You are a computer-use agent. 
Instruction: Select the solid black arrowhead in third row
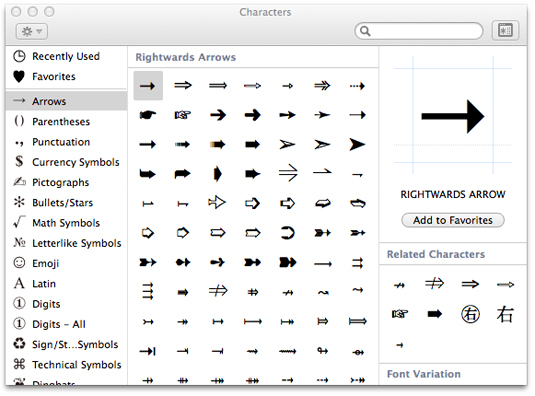[x=357, y=145]
